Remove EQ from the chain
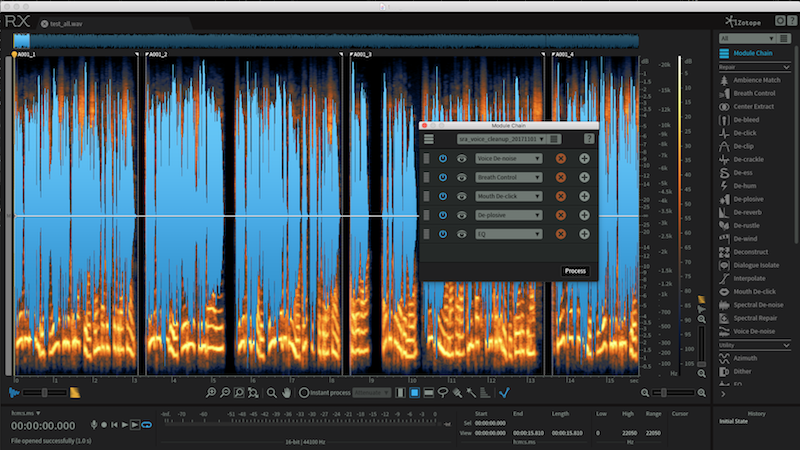Viewport: 800px width, 450px height. pos(561,234)
